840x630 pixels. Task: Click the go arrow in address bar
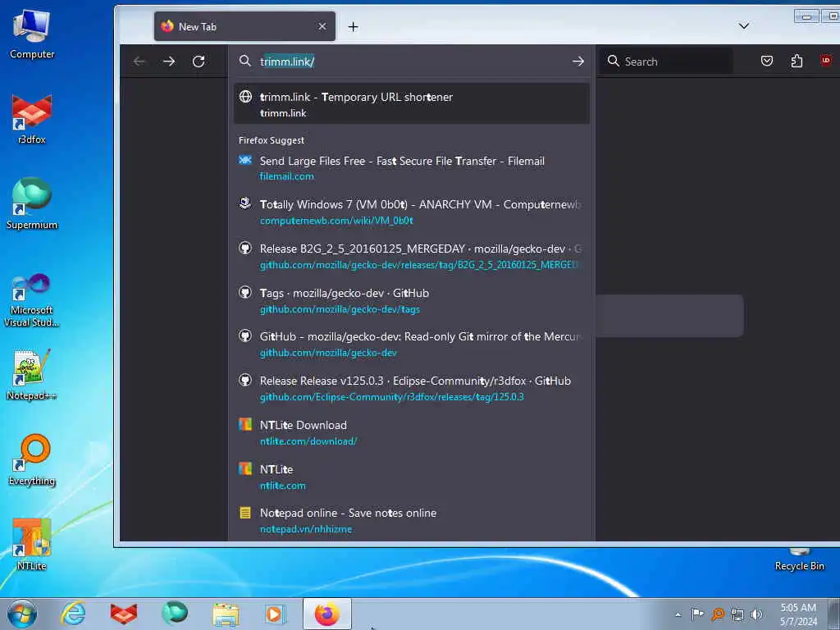tap(578, 62)
